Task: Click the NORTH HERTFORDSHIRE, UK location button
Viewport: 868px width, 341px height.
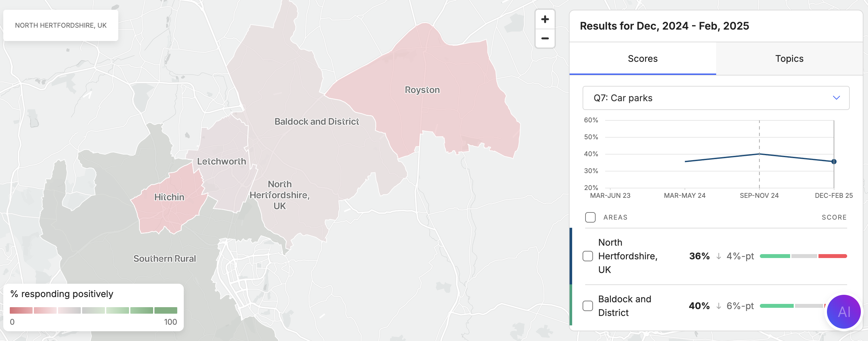Action: point(61,25)
